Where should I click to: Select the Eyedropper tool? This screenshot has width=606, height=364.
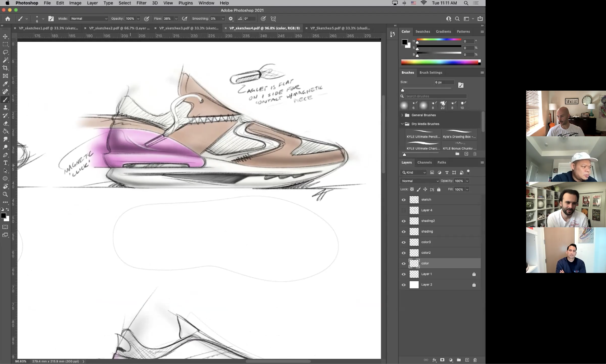(5, 84)
